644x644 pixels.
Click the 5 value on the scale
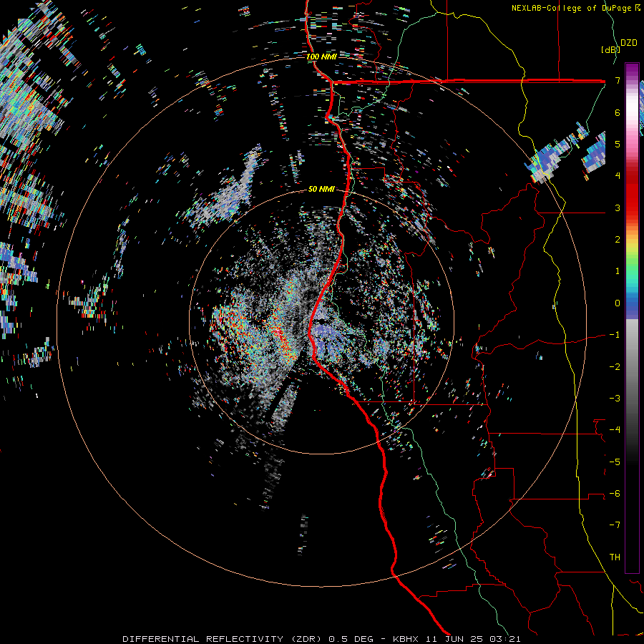click(x=618, y=144)
